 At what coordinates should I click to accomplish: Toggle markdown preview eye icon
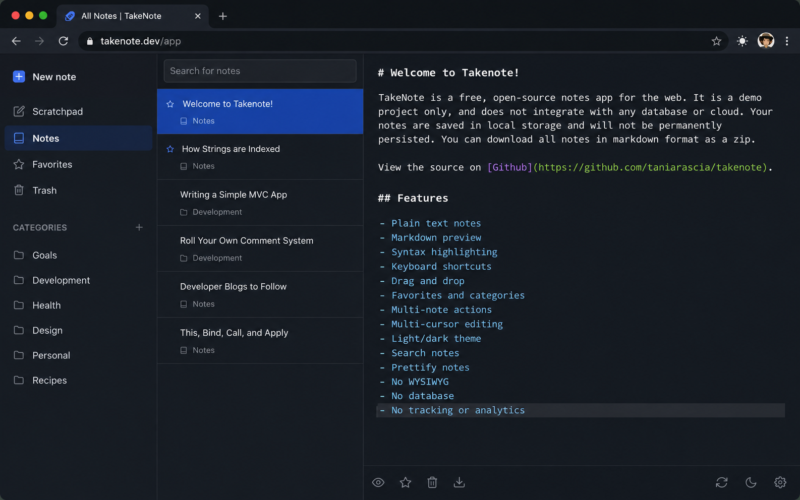click(378, 482)
